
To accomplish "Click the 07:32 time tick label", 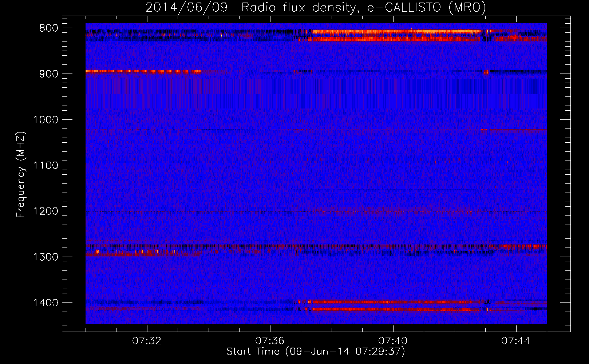I will (x=147, y=341).
